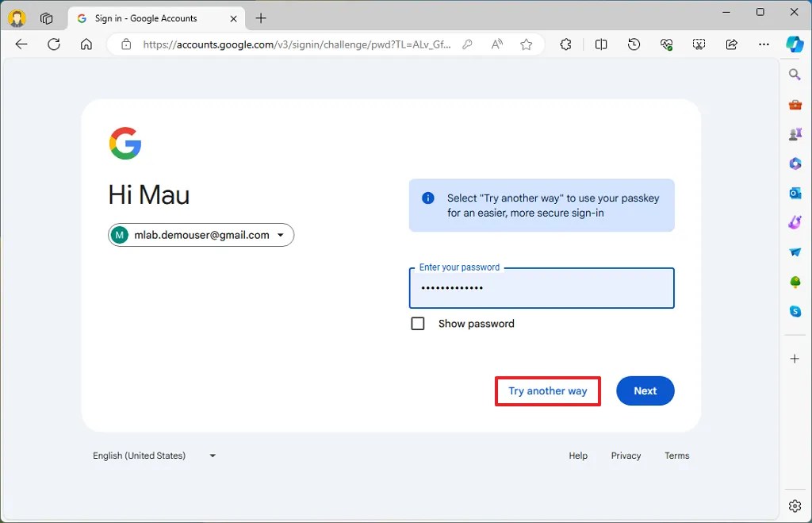Open Microsoft 365 in sidebar
The height and width of the screenshot is (523, 812).
[795, 163]
